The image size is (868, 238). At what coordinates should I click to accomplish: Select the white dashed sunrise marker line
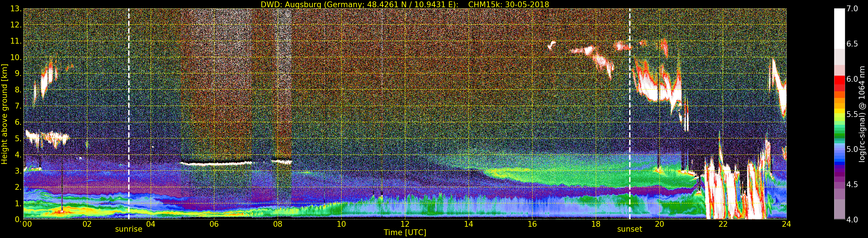(x=129, y=114)
